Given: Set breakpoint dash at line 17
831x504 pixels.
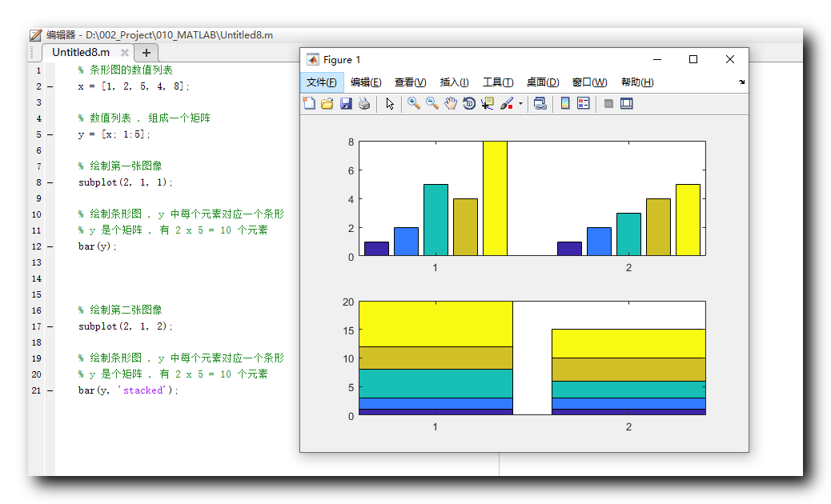Looking at the screenshot, I should (x=50, y=326).
